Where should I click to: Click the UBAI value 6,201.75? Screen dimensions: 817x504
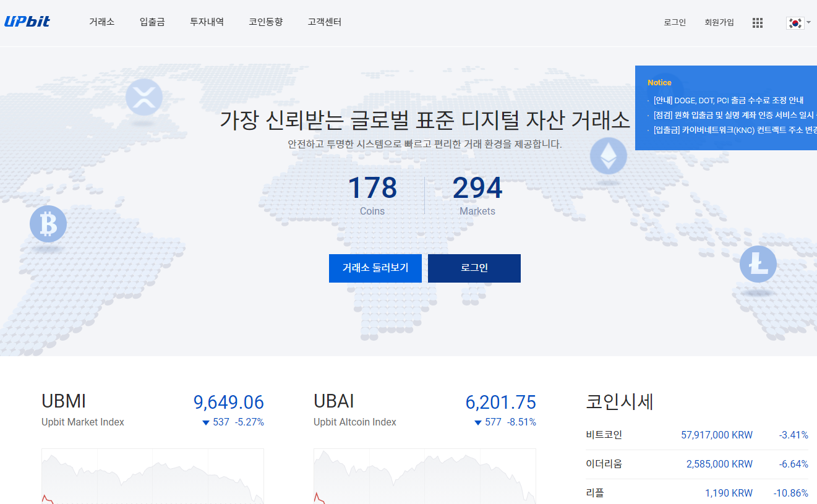501,403
